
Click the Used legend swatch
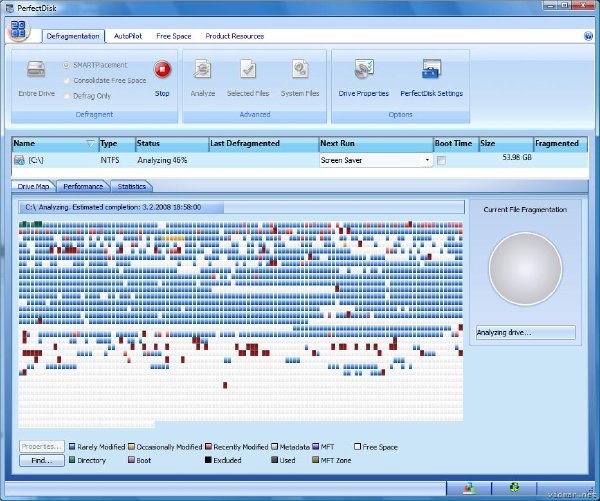coord(274,460)
